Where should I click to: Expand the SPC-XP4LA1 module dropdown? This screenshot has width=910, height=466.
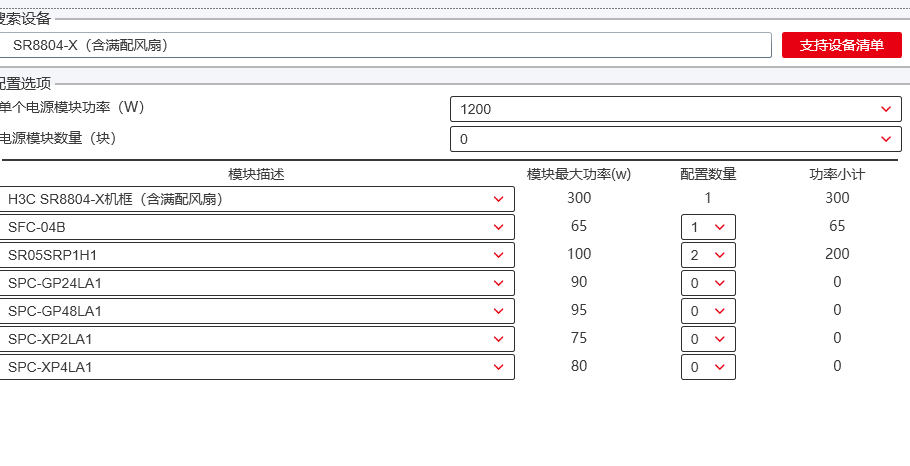point(257,367)
